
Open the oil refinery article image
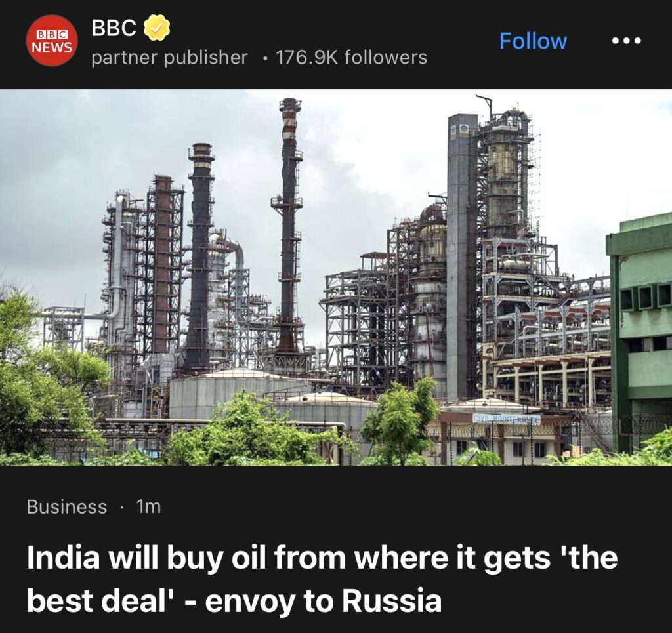point(336,277)
